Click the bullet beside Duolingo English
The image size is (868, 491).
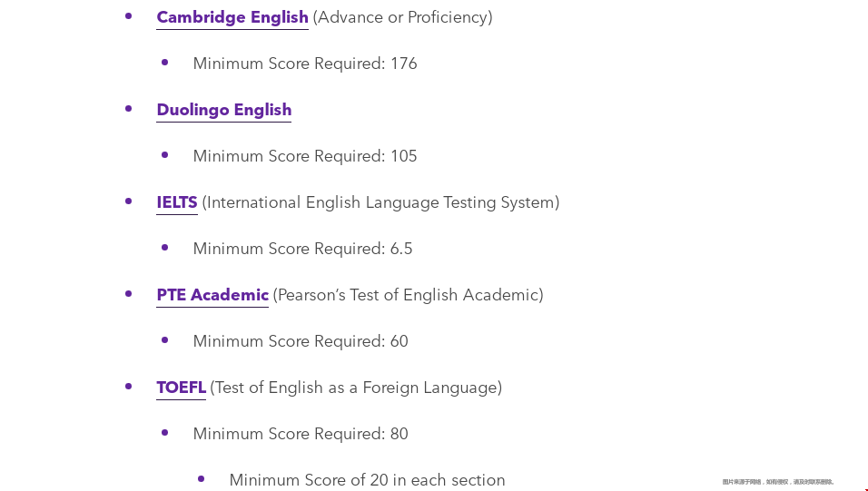(128, 109)
